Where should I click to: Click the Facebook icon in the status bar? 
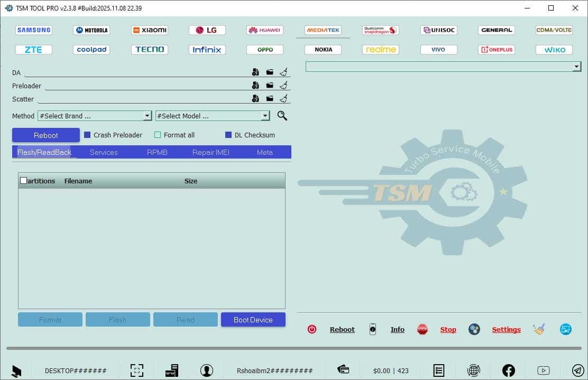[508, 370]
